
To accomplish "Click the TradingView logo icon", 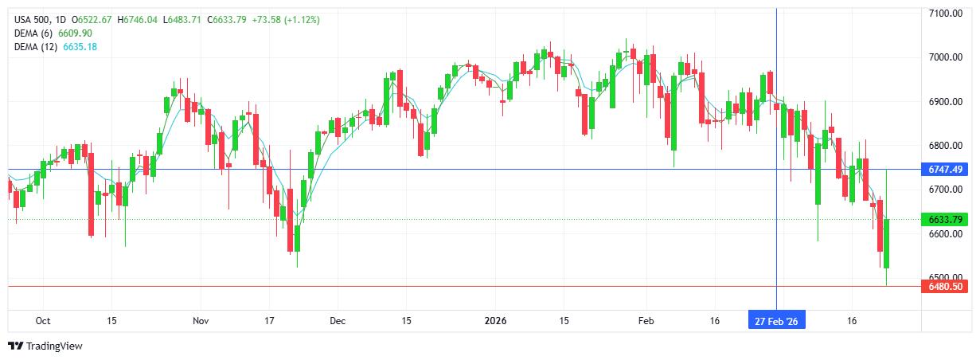I will pos(15,346).
